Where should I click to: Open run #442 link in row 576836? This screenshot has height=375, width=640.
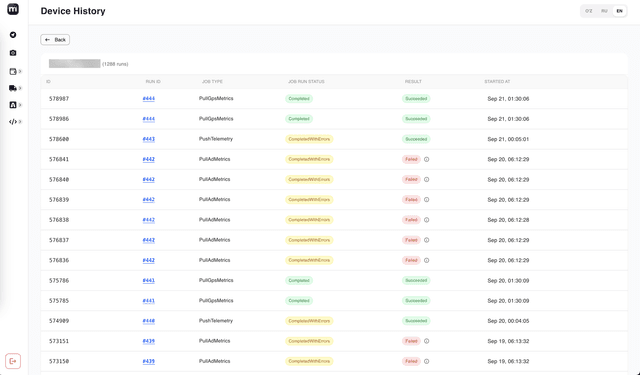pos(149,260)
